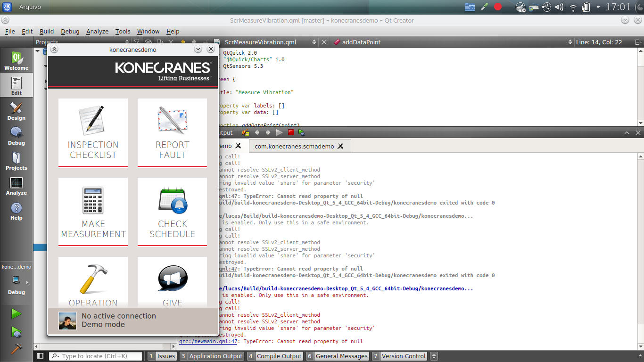The width and height of the screenshot is (644, 362).
Task: Split the editor view
Action: click(x=639, y=42)
